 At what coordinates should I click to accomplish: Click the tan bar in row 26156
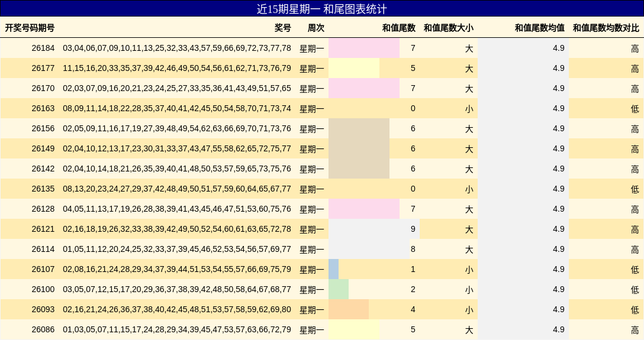click(359, 128)
